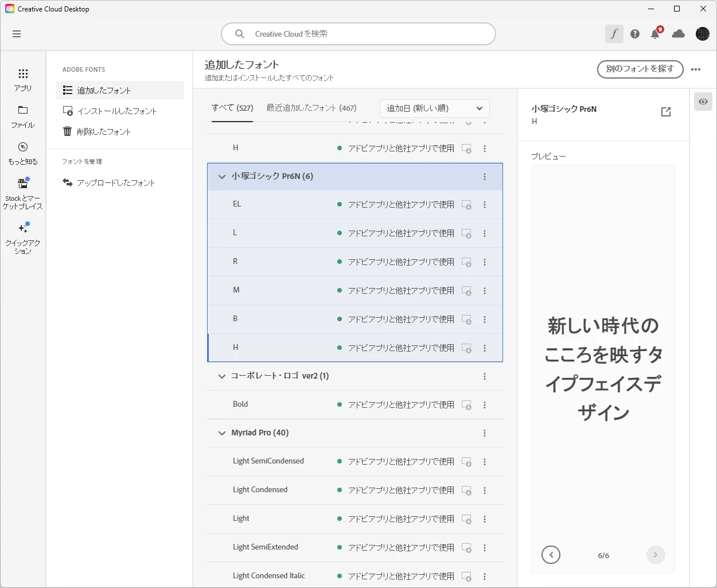Viewport: 717px width, 588px height.
Task: Install 小塚ゴシック Pr6N B font icon
Action: pyautogui.click(x=467, y=320)
